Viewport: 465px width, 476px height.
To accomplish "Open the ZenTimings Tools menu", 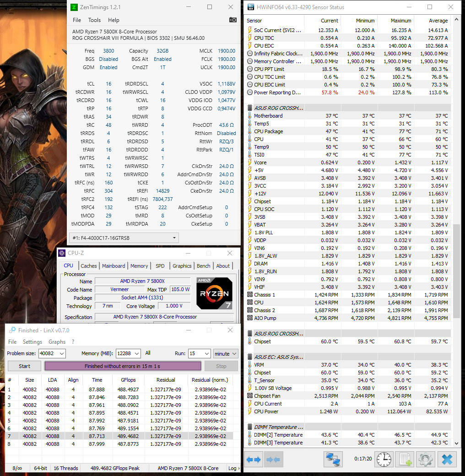I will [x=94, y=20].
